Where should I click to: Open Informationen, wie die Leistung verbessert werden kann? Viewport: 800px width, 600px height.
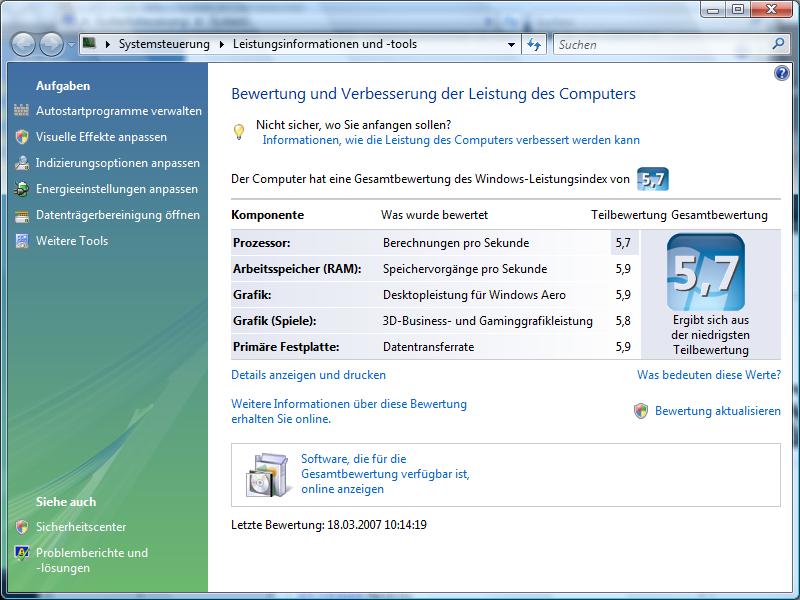click(x=451, y=140)
